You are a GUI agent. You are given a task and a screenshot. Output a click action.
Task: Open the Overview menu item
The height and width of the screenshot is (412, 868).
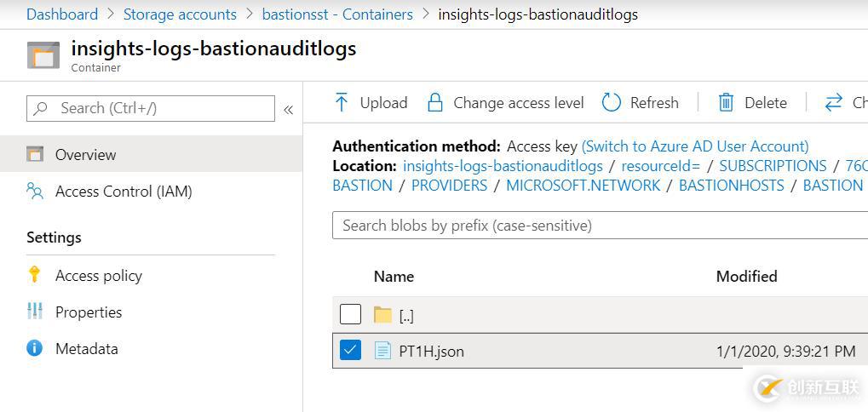point(151,154)
